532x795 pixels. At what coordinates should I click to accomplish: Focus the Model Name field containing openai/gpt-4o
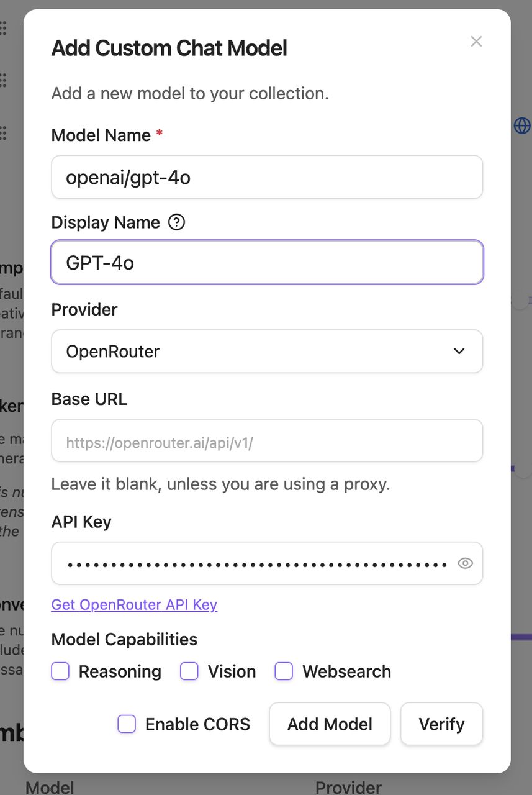coord(267,178)
